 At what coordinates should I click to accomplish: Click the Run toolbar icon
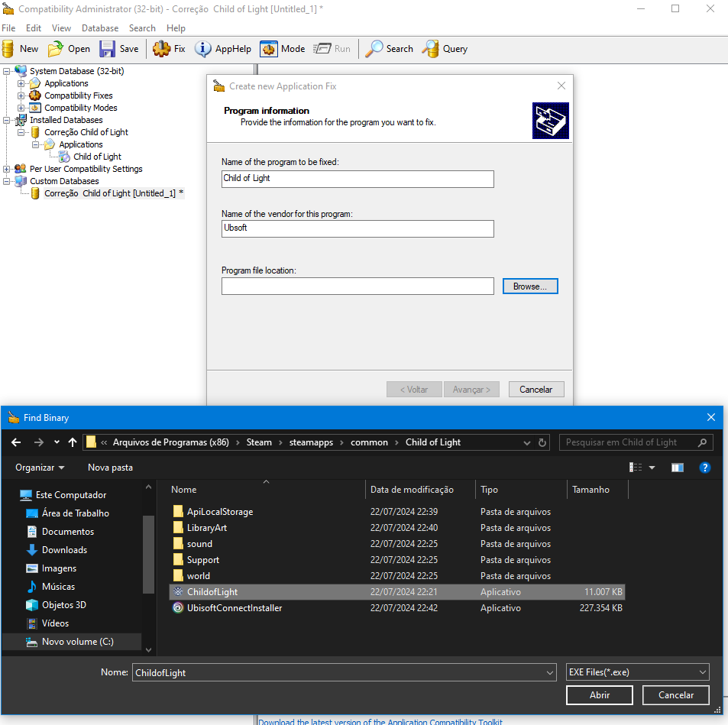[x=322, y=49]
